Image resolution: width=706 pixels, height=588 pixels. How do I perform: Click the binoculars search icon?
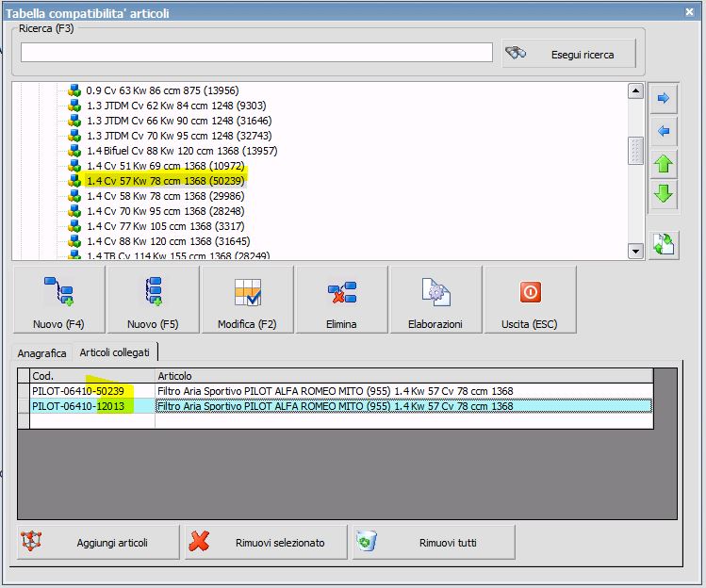tap(516, 53)
